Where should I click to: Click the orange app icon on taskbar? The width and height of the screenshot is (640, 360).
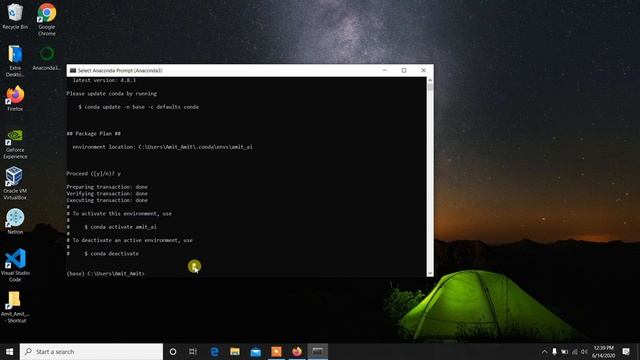pos(276,351)
